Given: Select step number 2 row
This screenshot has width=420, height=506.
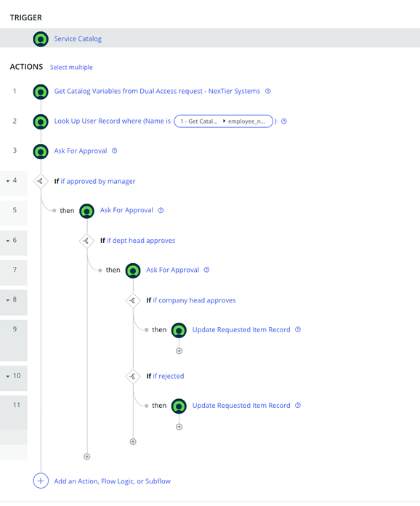Looking at the screenshot, I should (15, 121).
